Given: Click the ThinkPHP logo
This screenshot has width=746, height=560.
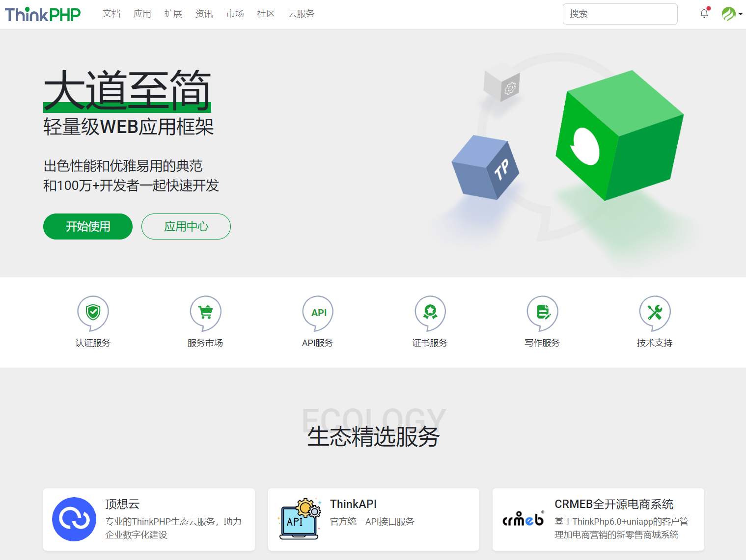Looking at the screenshot, I should (43, 14).
